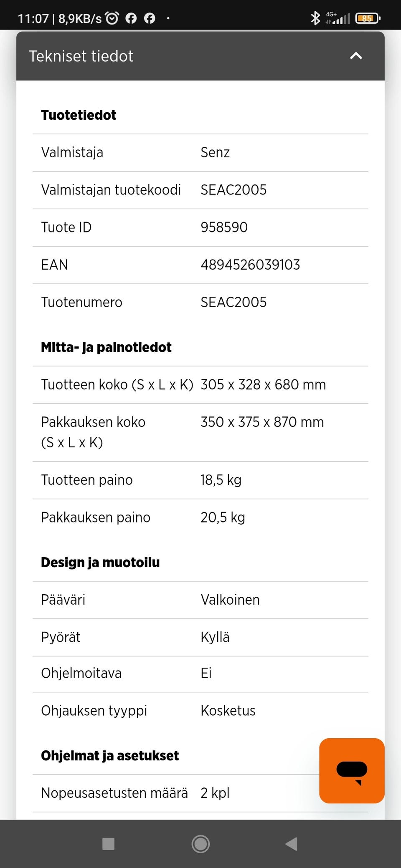This screenshot has height=868, width=401.
Task: Tap the alarm clock status icon
Action: point(112,18)
